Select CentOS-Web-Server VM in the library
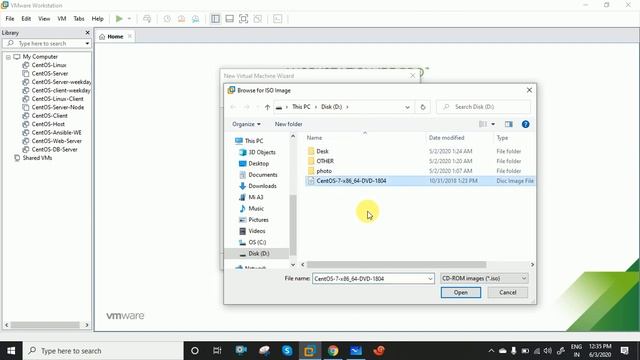The image size is (640, 360). click(57, 141)
